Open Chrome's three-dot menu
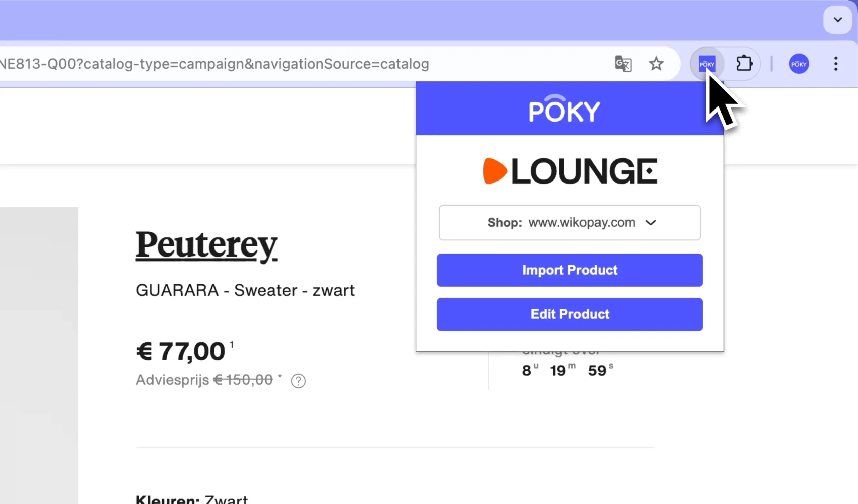 point(836,64)
